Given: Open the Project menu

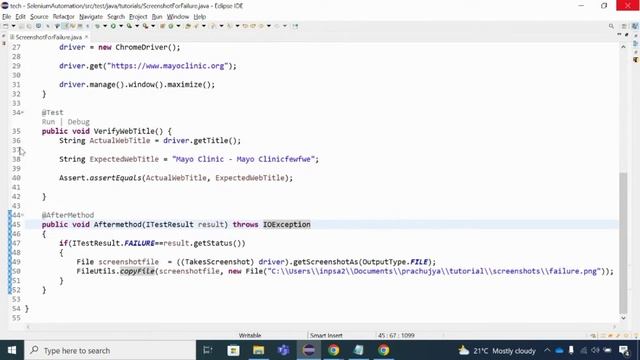Looking at the screenshot, I should [138, 17].
